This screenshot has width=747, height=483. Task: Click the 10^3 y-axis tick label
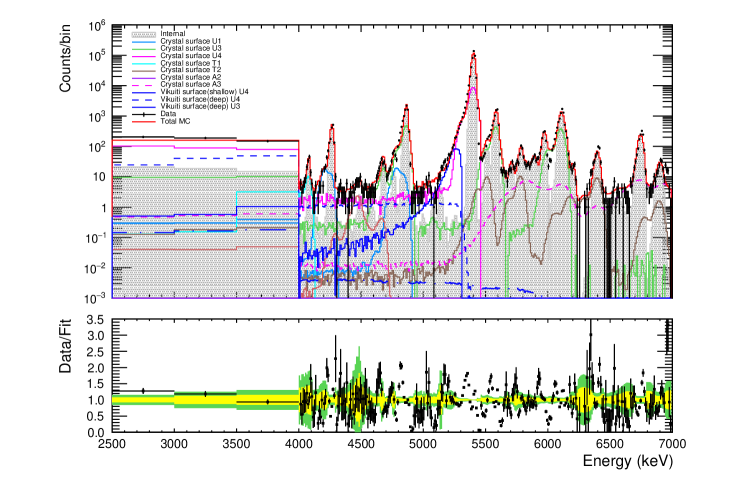[x=97, y=117]
